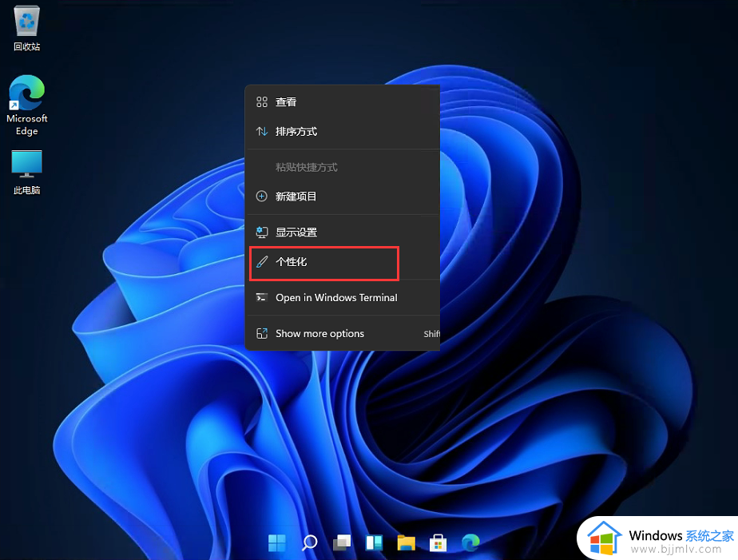Viewport: 738px width, 560px height.
Task: Open 显示设置 from the context menu
Action: click(x=343, y=232)
